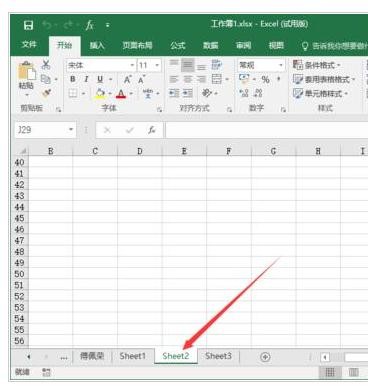This screenshot has height=392, width=368.
Task: Open number format dropdown showing 常规
Action: pos(261,65)
